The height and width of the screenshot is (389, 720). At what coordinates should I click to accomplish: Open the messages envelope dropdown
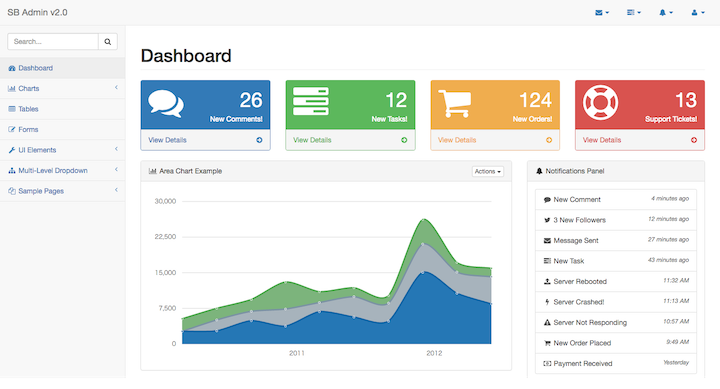(x=602, y=12)
